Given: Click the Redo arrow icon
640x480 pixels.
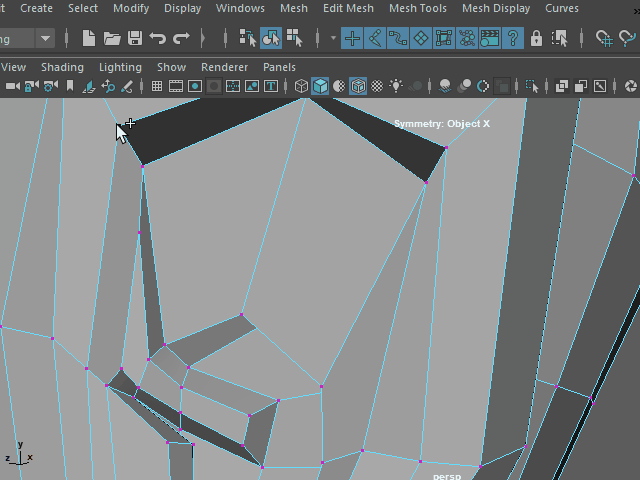Looking at the screenshot, I should [181, 39].
